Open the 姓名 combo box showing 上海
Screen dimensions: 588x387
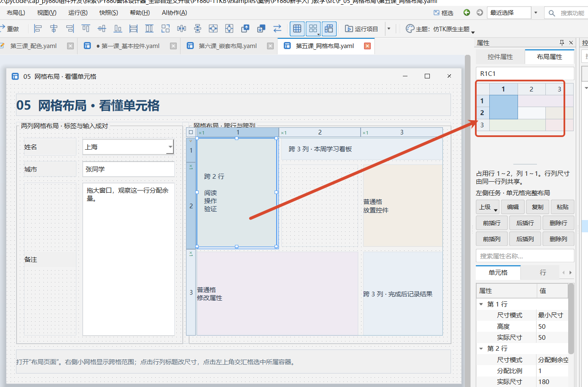pyautogui.click(x=128, y=147)
